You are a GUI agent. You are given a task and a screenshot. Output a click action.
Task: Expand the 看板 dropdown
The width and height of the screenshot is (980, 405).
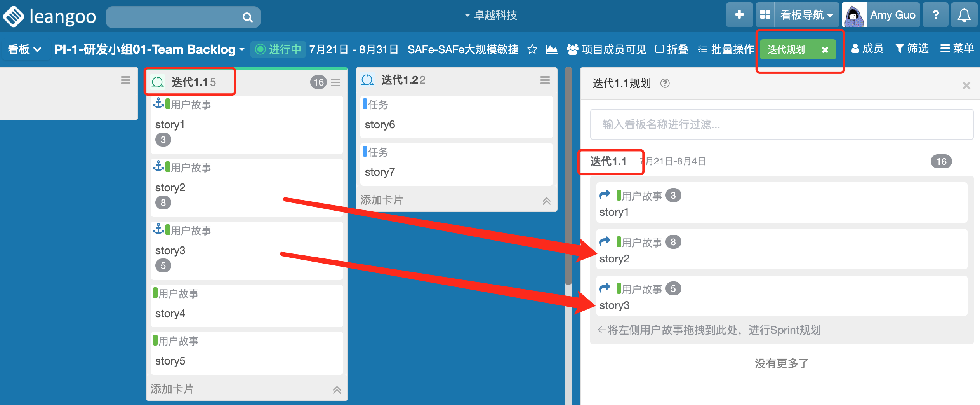(x=24, y=49)
